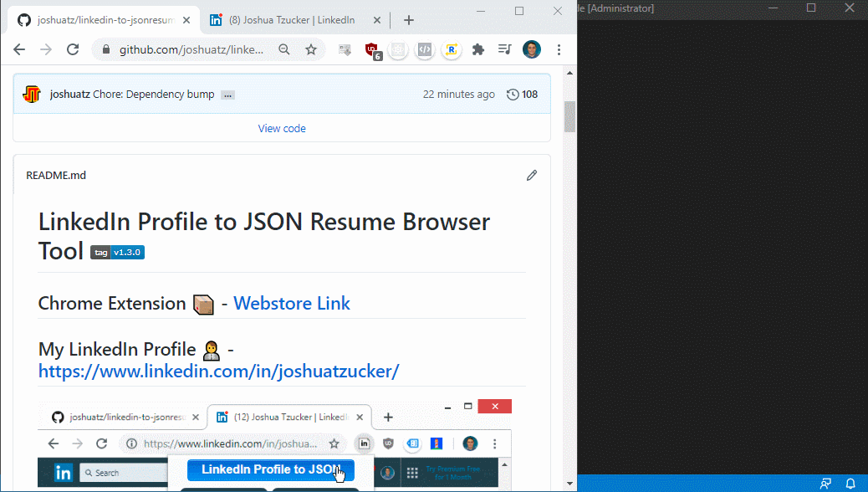Open the React developer tools extension icon
Viewport: 868px width, 492px height.
[397, 50]
